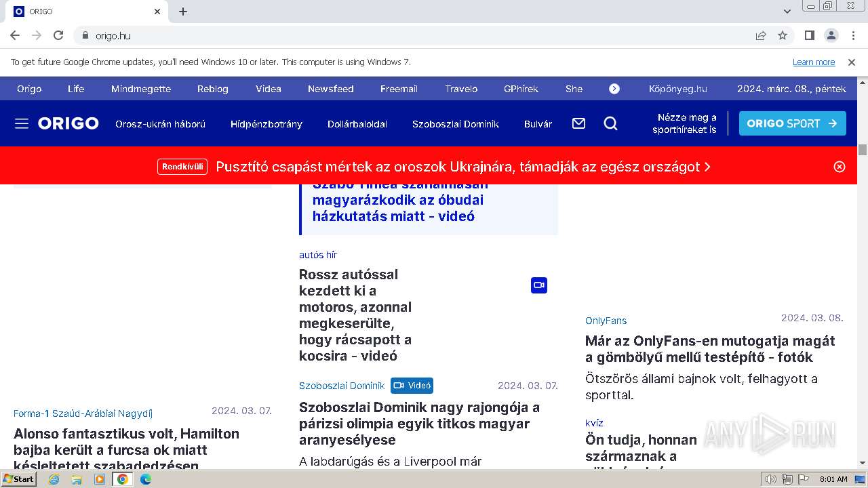Screen dimensions: 868x488
Task: Click the page vertical scrollbar thumb
Action: (863, 150)
